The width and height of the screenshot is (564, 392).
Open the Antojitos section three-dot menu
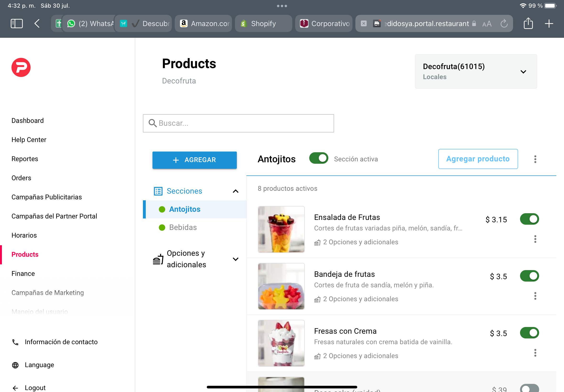click(535, 159)
